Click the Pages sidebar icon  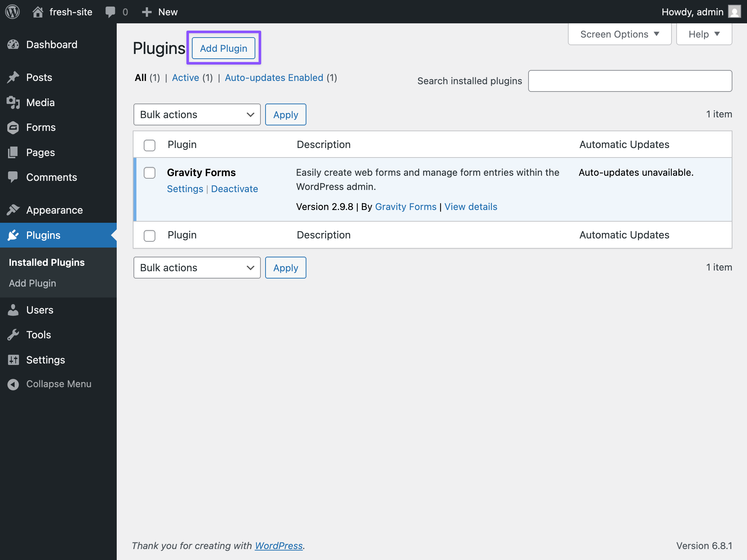point(13,152)
